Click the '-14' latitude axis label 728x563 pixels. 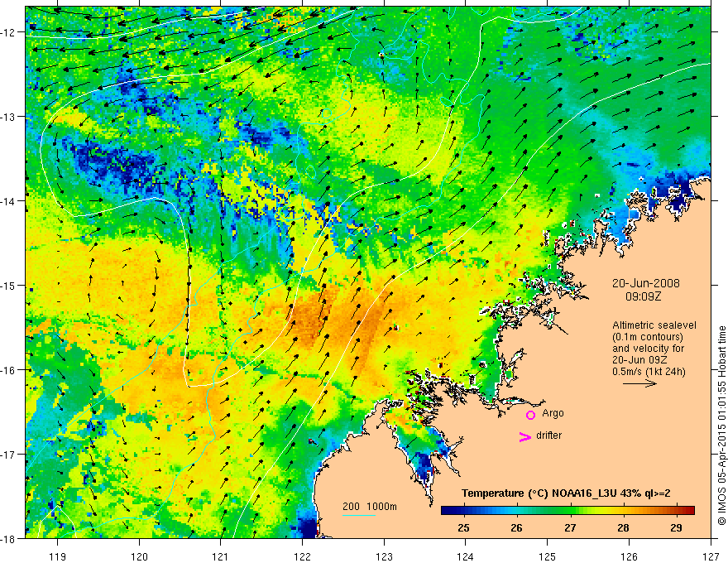9,200
